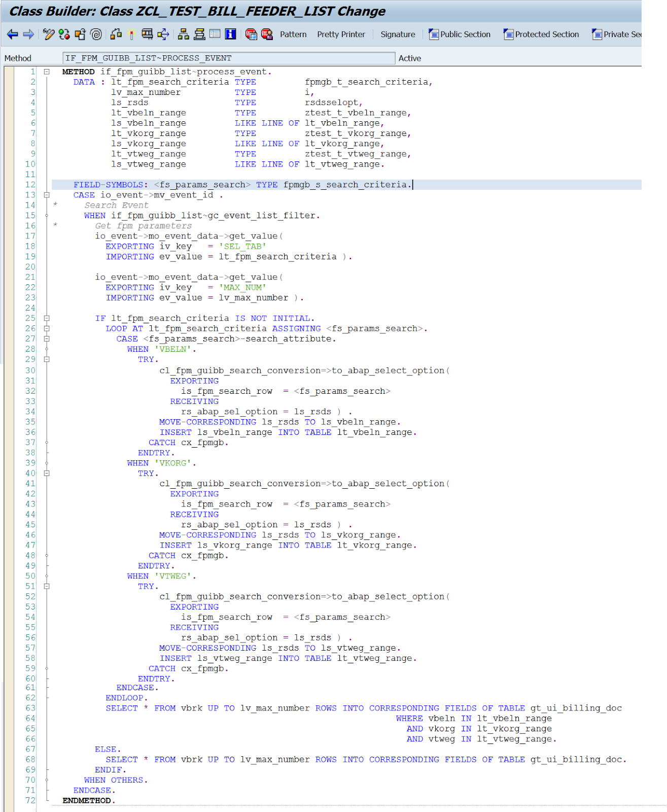Click the 'VBELN' string literal
This screenshot has width=667, height=812.
point(172,349)
